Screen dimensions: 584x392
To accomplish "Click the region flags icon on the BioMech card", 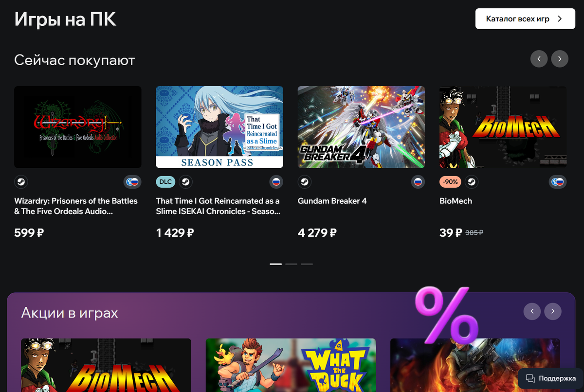I will [x=558, y=182].
